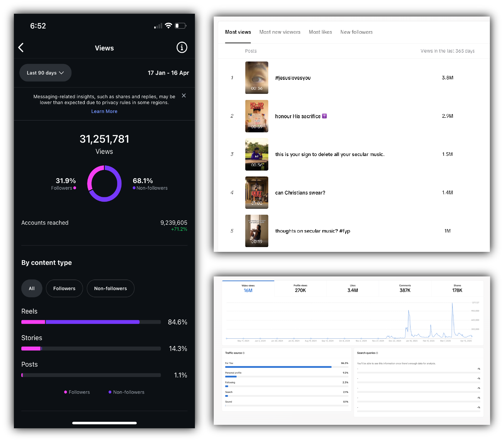Open the Last 90 days dropdown
This screenshot has width=504, height=442.
[45, 73]
